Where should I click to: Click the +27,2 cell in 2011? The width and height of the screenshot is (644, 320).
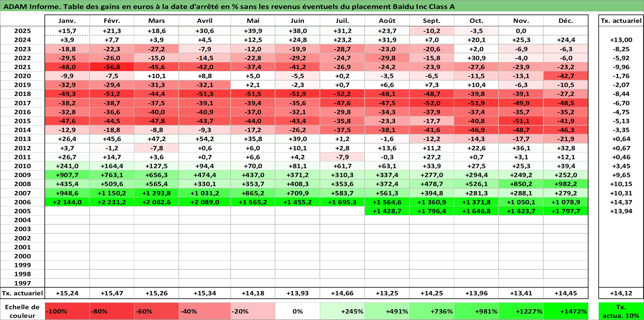tap(432, 157)
